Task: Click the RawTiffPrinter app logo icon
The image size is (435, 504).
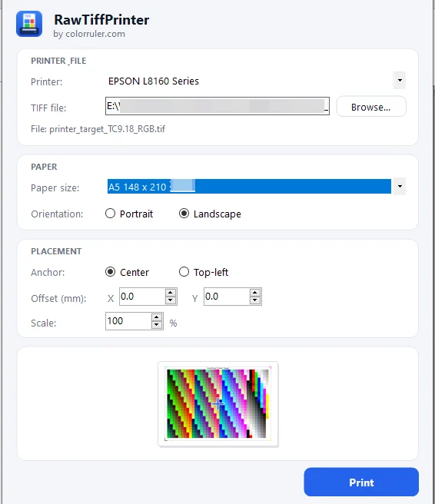Action: click(x=29, y=24)
